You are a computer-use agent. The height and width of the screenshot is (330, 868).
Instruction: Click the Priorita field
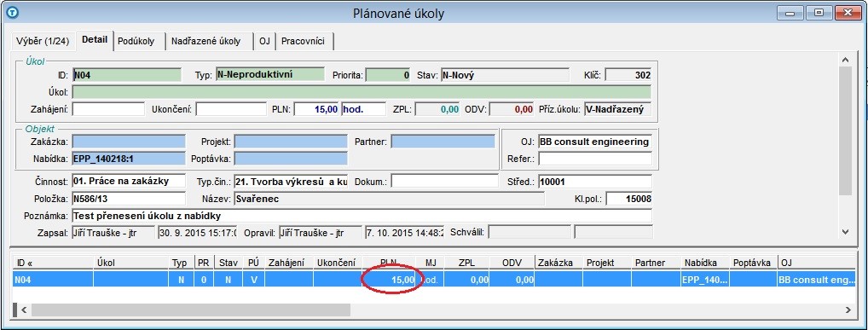click(x=388, y=75)
